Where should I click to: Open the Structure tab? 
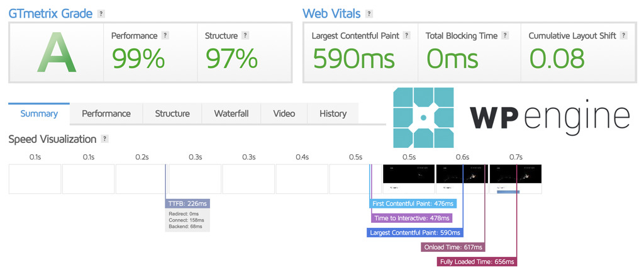point(172,113)
